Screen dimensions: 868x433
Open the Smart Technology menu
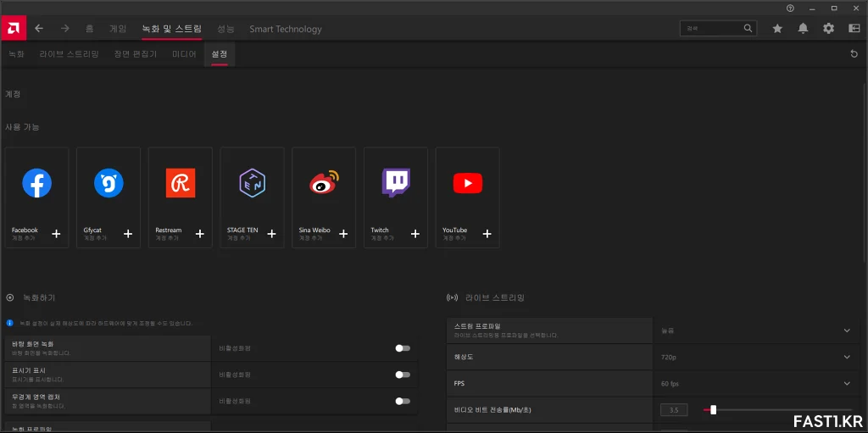[x=285, y=29]
